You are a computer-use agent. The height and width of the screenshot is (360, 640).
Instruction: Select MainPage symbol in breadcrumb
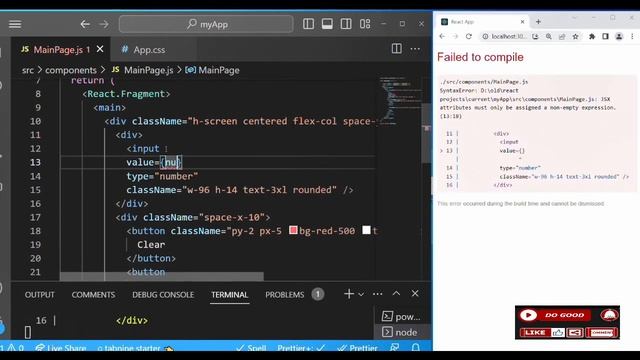212,70
